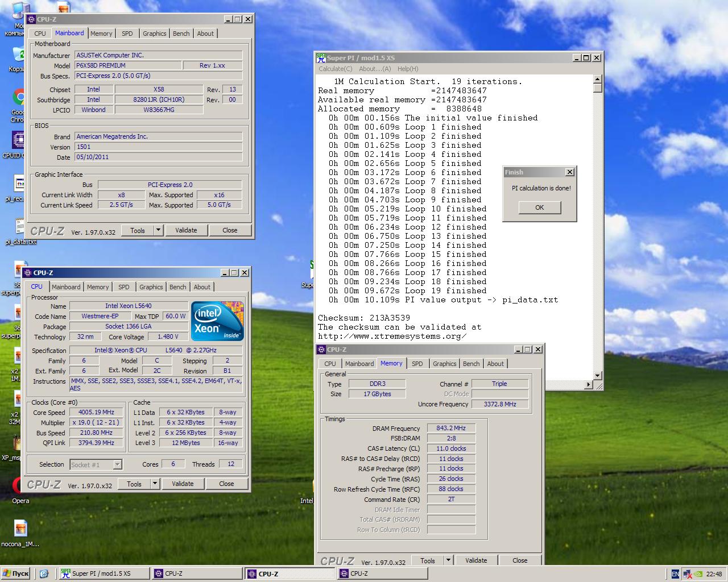Switch to Super PI taskbar button
The image size is (728, 582).
(104, 573)
